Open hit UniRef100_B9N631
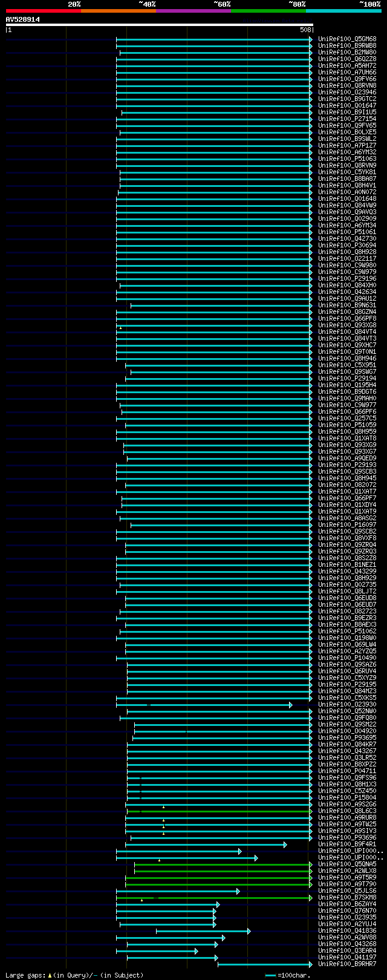The width and height of the screenshot is (387, 980). coord(347,305)
